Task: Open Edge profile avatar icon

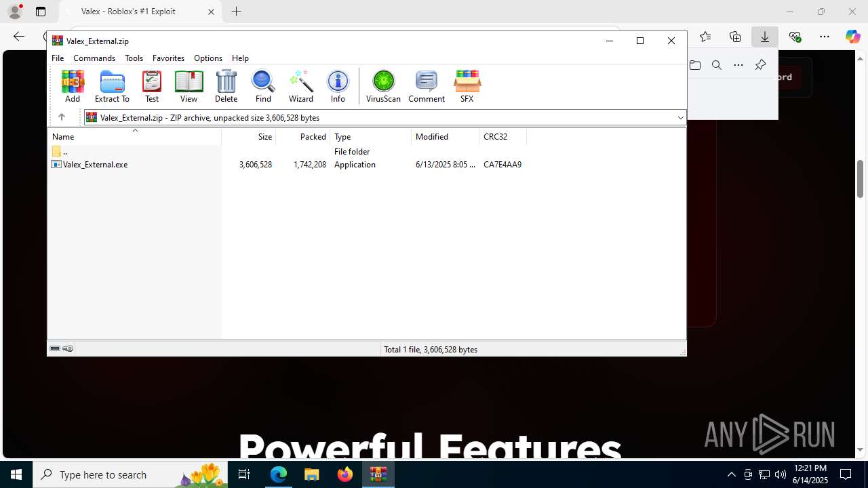Action: click(15, 12)
